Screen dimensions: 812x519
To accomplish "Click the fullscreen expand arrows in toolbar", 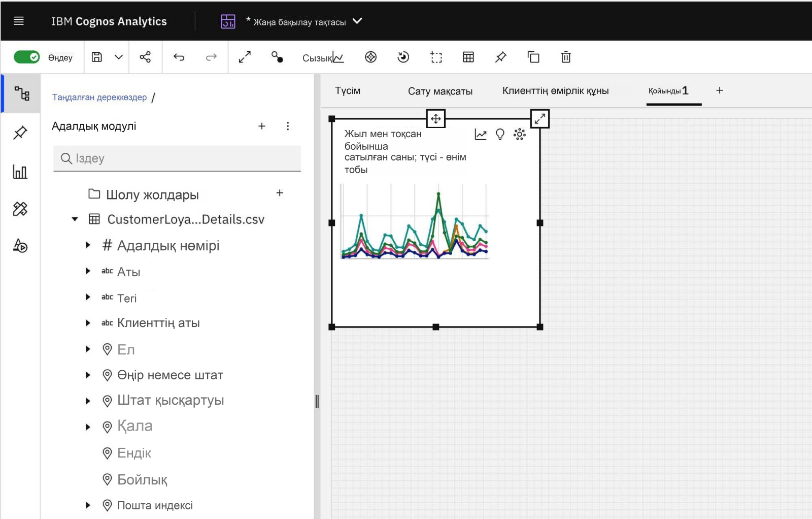I will pos(245,57).
